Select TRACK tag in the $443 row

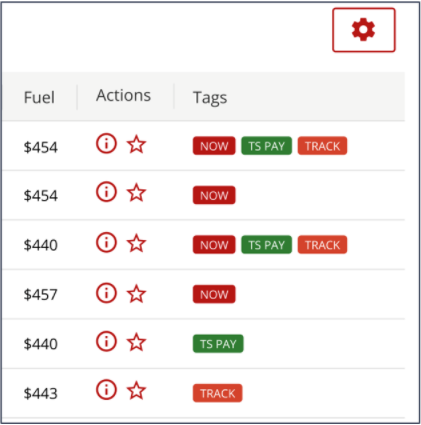218,393
